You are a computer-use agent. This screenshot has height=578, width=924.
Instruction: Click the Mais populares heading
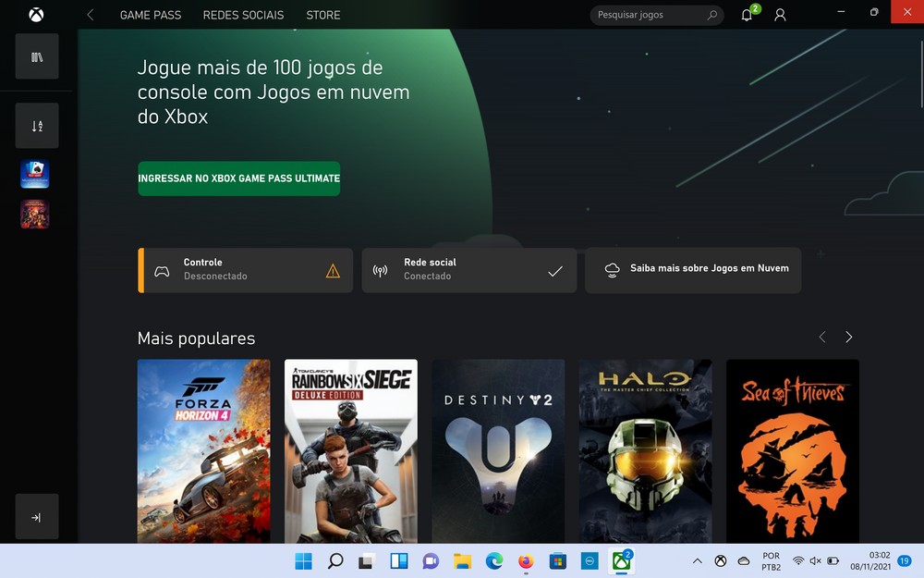196,338
